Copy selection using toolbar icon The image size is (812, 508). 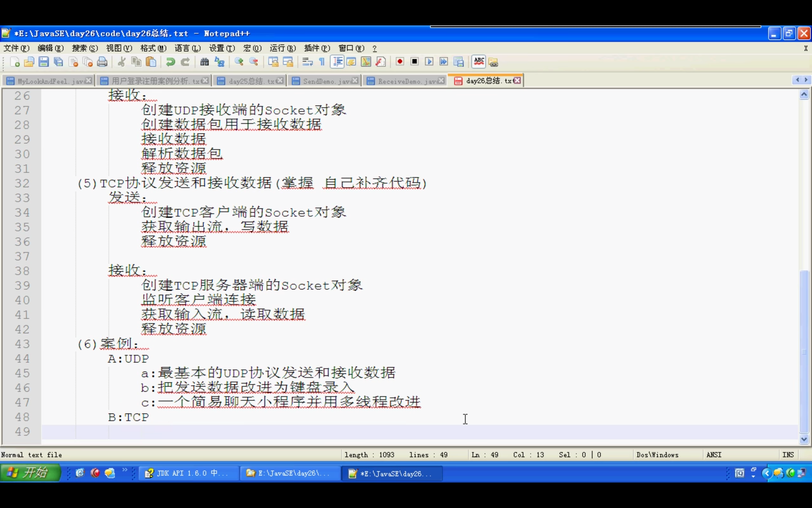(x=136, y=62)
